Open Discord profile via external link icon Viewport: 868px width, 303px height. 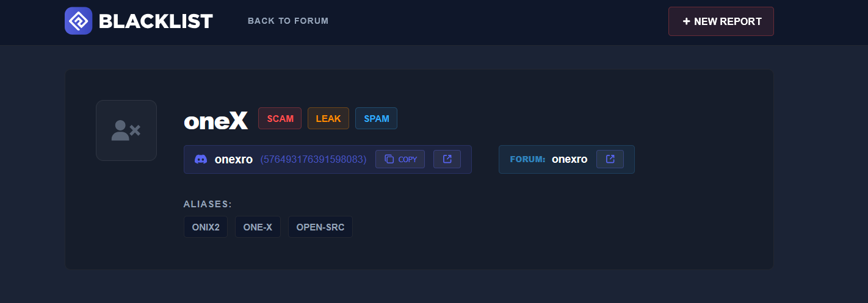coord(447,159)
